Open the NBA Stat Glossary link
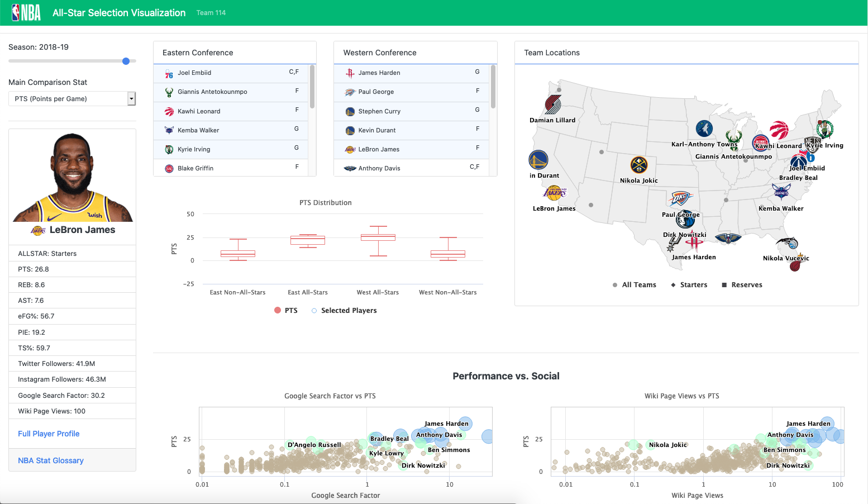 coord(51,460)
